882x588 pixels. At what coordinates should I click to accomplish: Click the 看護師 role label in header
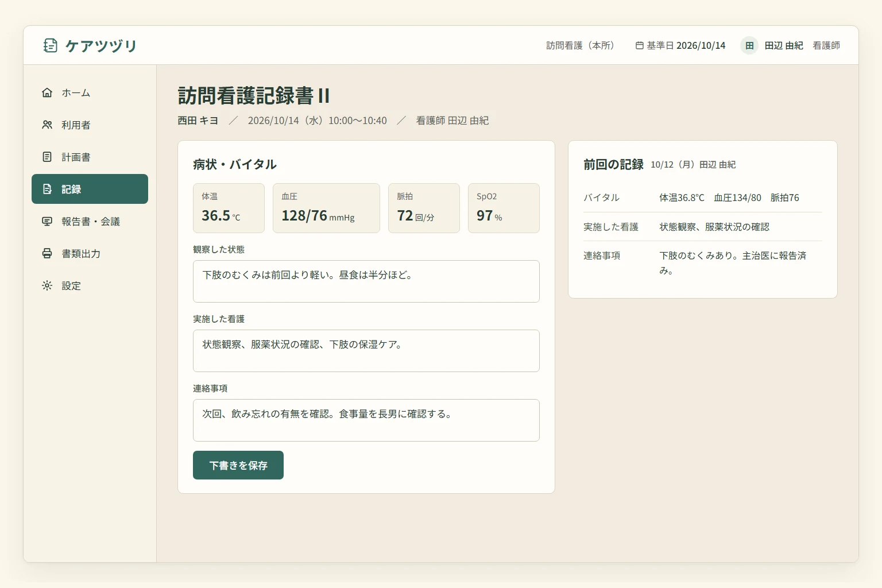click(826, 45)
